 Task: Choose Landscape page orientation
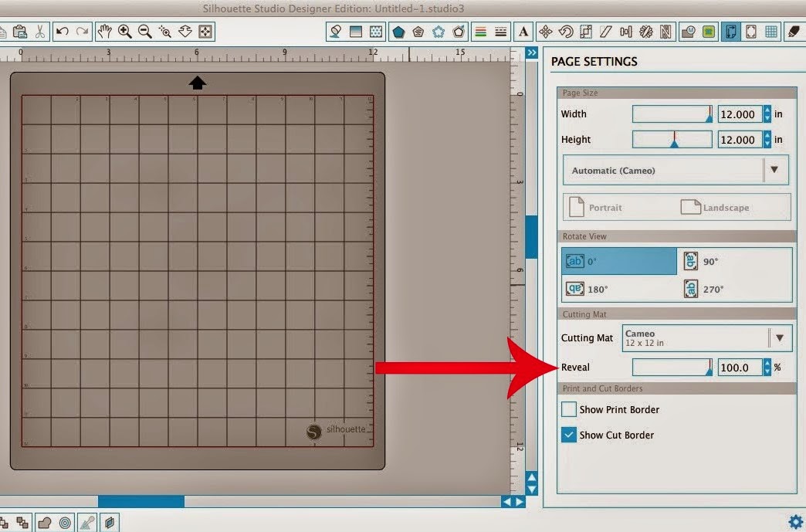coord(714,208)
